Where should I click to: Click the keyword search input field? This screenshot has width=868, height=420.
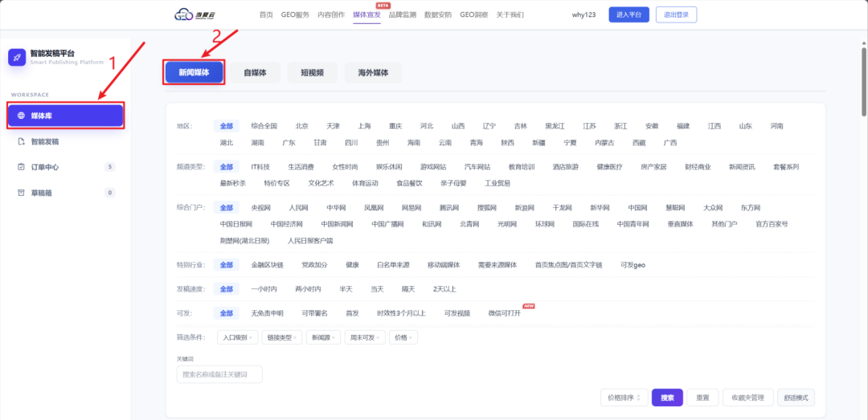tap(219, 374)
